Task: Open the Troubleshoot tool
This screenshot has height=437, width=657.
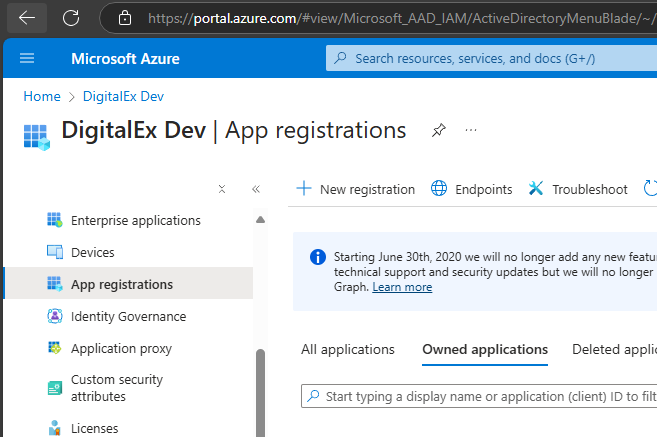Action: (x=579, y=189)
